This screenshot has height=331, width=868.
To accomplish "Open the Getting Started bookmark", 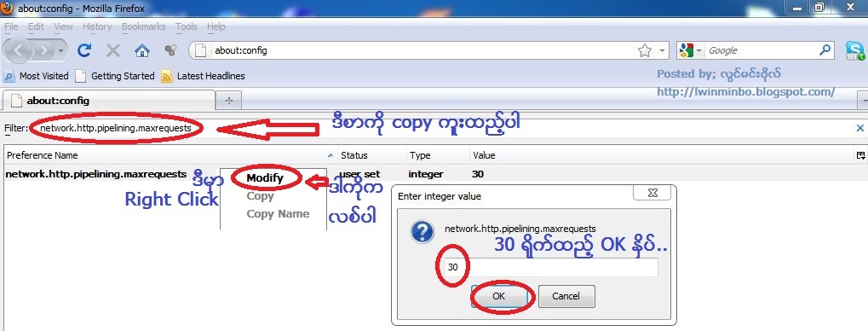I will click(x=115, y=76).
